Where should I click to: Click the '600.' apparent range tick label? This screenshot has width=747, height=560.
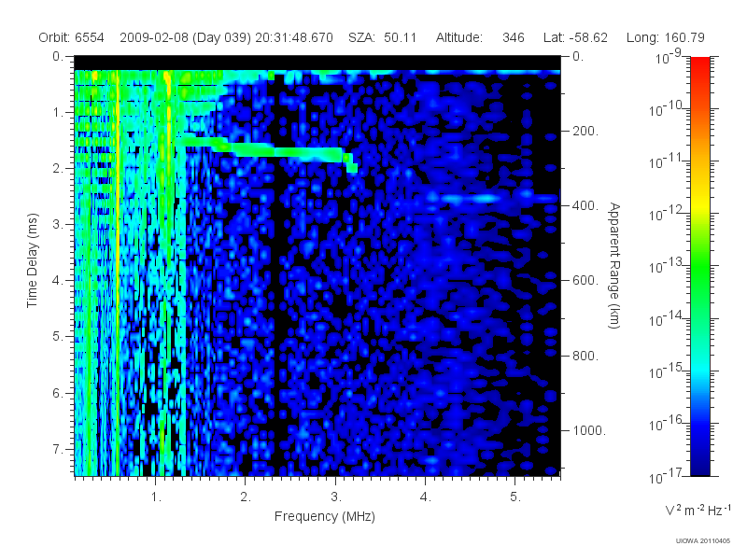click(x=585, y=281)
